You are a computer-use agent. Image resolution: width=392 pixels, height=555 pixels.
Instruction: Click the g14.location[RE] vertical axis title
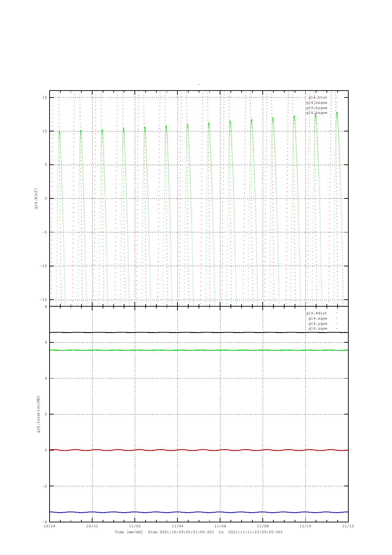[38, 414]
